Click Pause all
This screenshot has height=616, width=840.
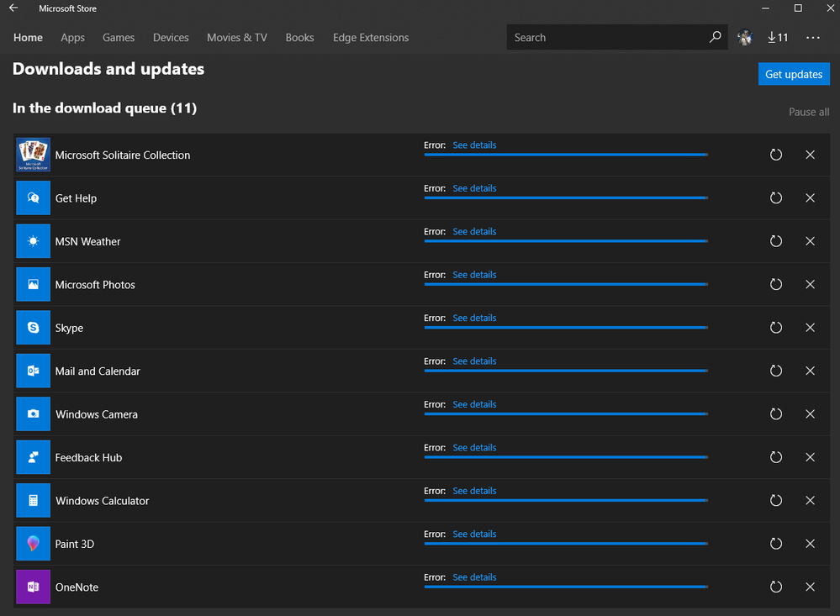(x=809, y=112)
